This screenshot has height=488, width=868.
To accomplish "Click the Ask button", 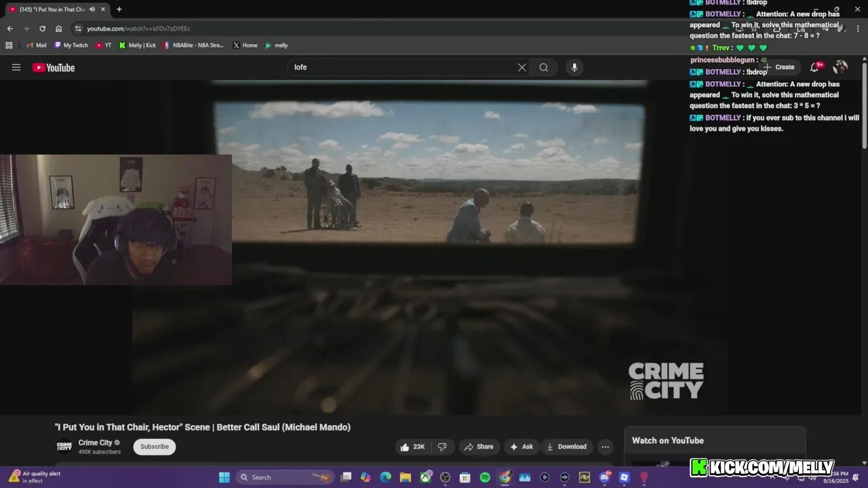I will [521, 447].
